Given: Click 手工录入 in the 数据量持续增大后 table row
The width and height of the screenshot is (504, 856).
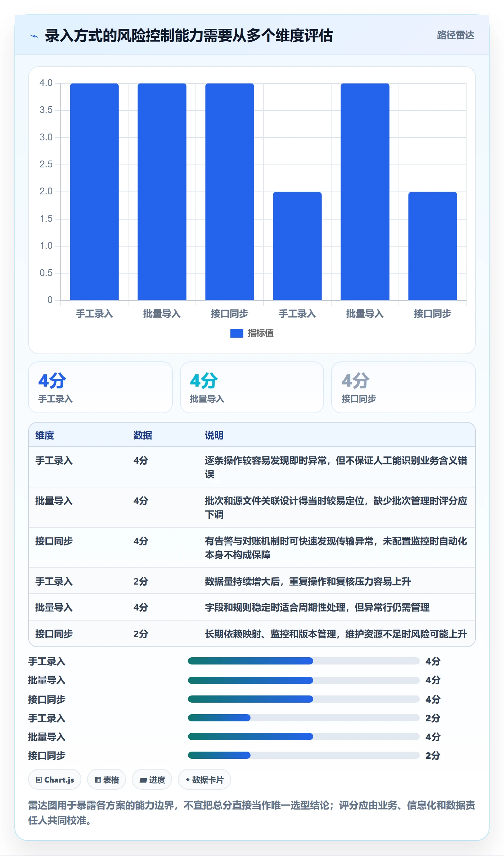Looking at the screenshot, I should coord(54,581).
